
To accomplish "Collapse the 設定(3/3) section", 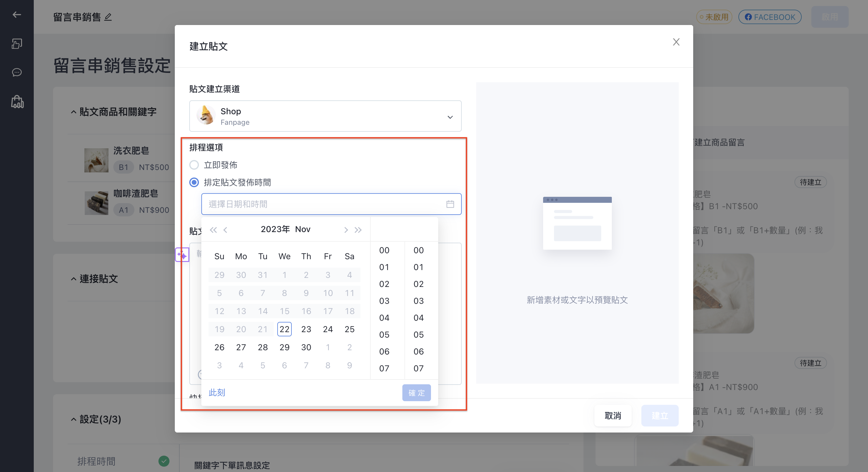I will [74, 419].
